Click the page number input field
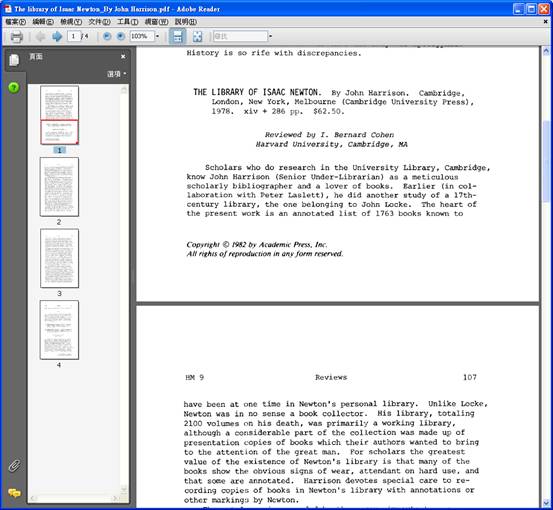Viewport: 553px width, 510px height. pyautogui.click(x=74, y=36)
